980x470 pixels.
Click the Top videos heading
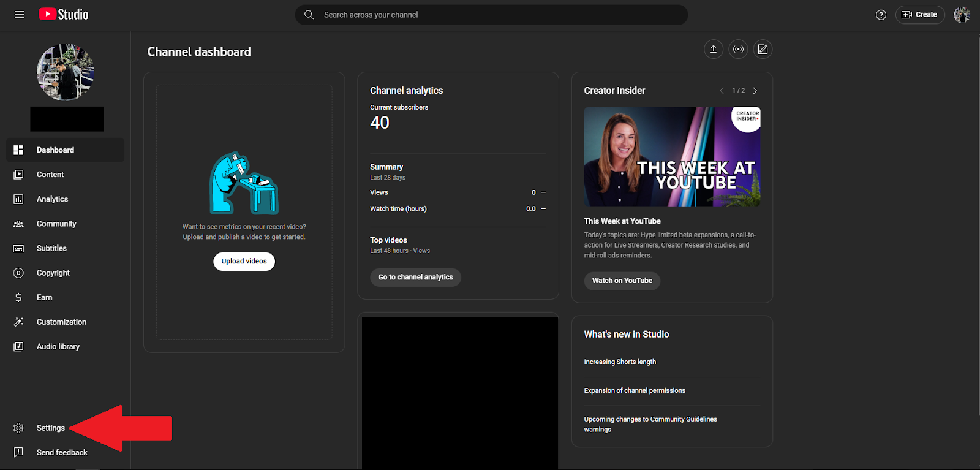[x=388, y=240]
